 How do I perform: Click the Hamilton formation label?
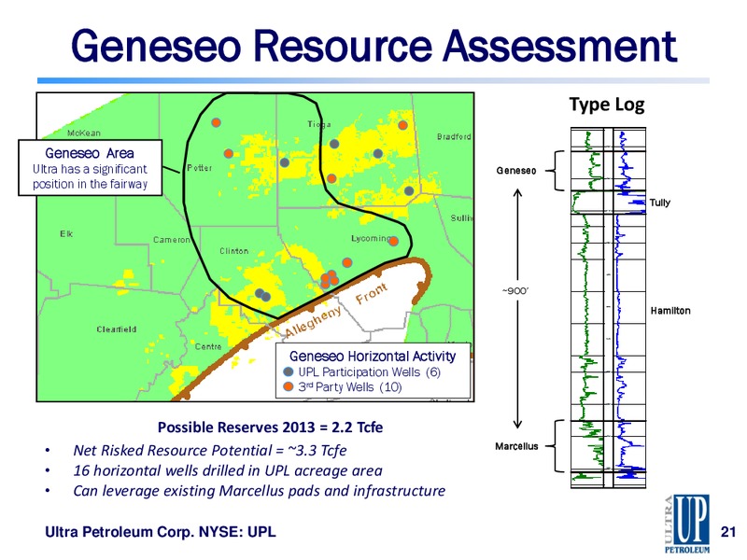670,311
